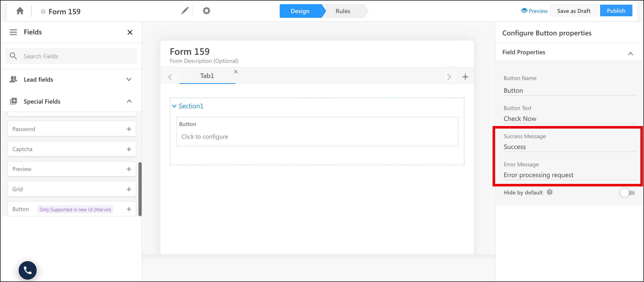The image size is (644, 282).
Task: Click the hamburger menu in Fields panel
Action: (x=13, y=32)
